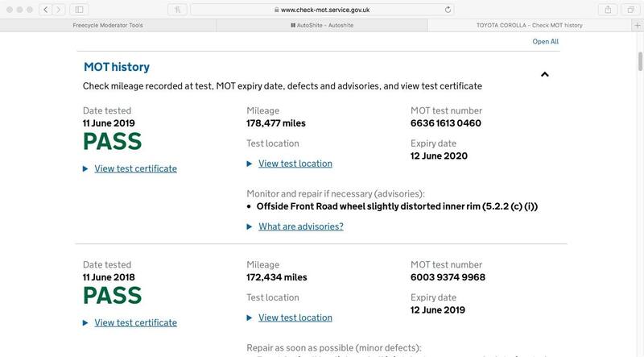Click the Open All link

pyautogui.click(x=545, y=42)
